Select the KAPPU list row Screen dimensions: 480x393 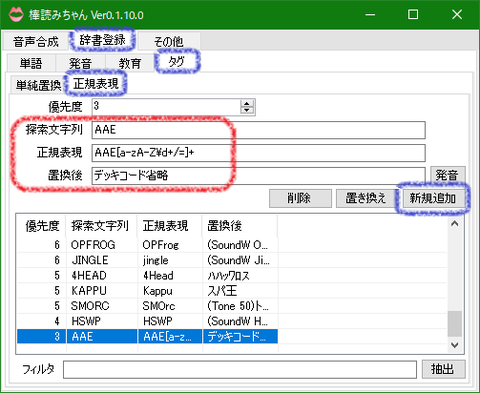coord(147,291)
